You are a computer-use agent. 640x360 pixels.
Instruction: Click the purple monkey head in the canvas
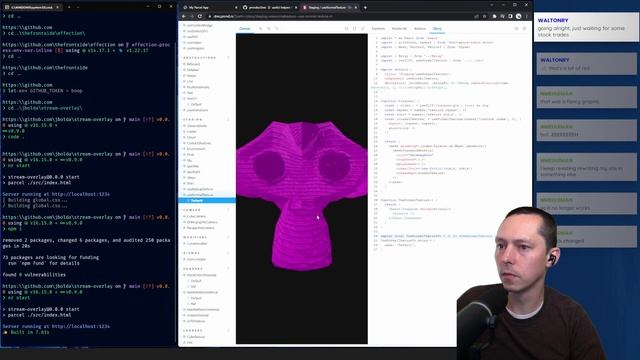click(302, 196)
